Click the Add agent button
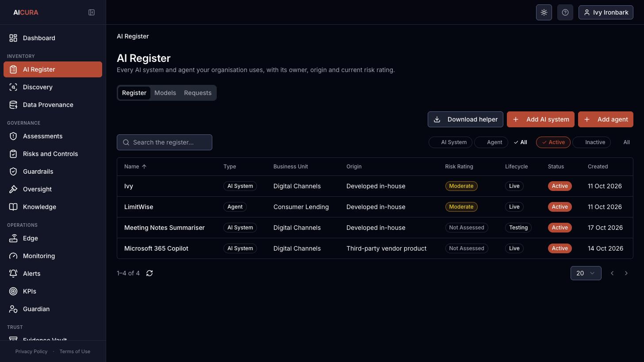The height and width of the screenshot is (362, 644). 606,119
